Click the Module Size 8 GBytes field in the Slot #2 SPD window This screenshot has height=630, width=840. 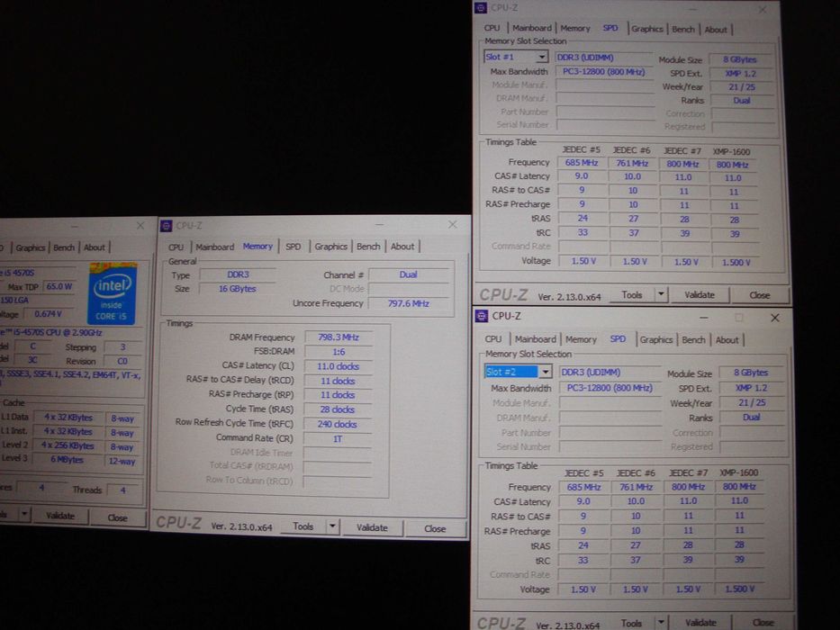click(x=751, y=373)
